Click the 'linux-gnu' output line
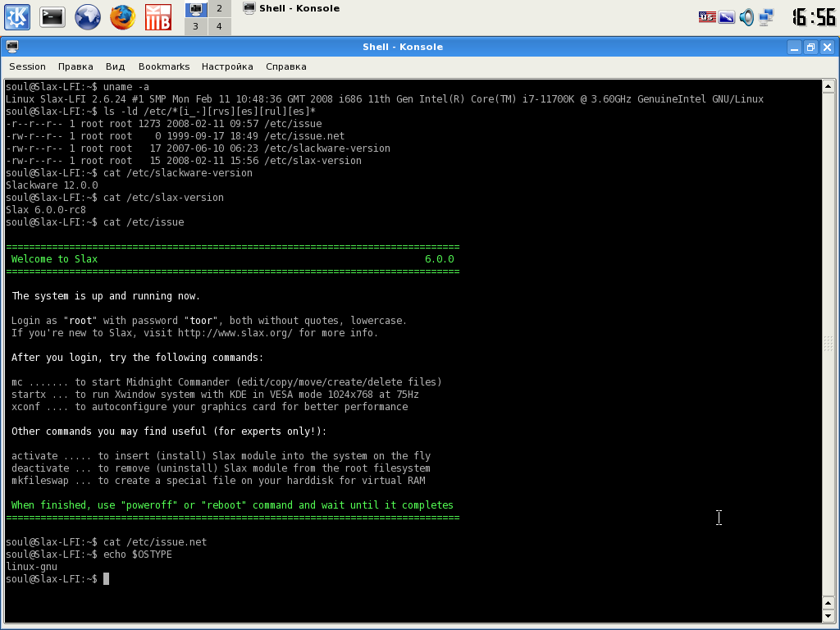 pyautogui.click(x=32, y=566)
